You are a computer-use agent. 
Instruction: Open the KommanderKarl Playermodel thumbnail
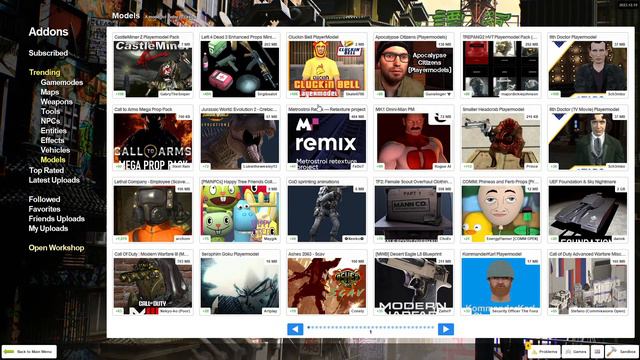[x=501, y=286]
